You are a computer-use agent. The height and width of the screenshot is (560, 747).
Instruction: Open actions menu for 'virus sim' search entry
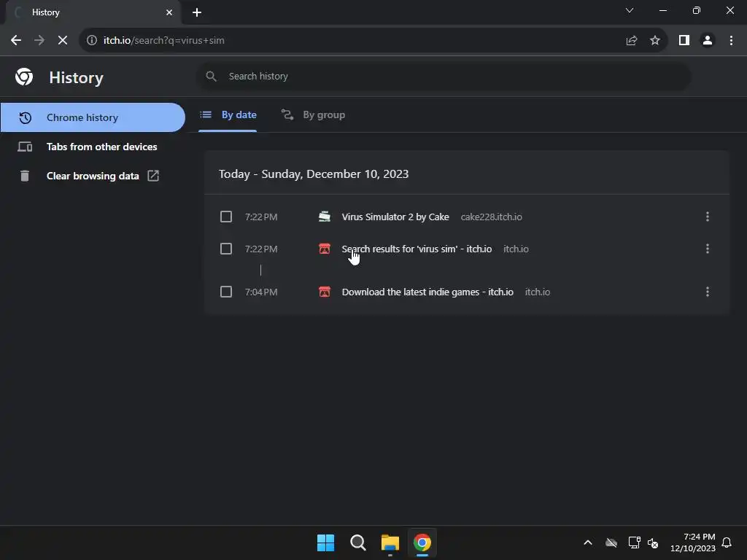click(708, 249)
